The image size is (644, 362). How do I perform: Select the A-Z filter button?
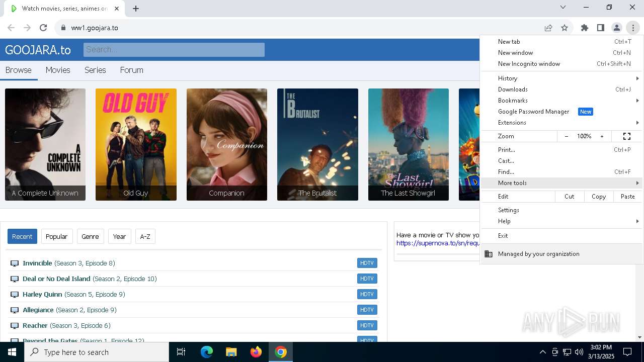(145, 236)
